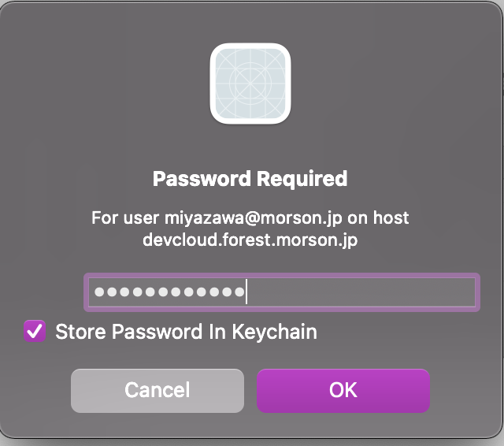Screen dimensions: 504x446
Task: Click the Password Required heading
Action: click(x=250, y=179)
